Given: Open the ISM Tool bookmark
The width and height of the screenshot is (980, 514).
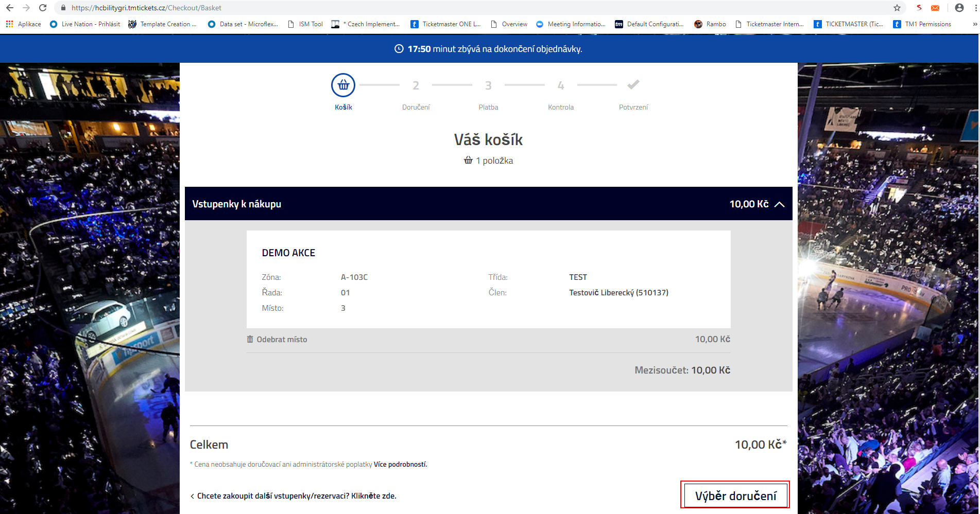Looking at the screenshot, I should pos(305,24).
